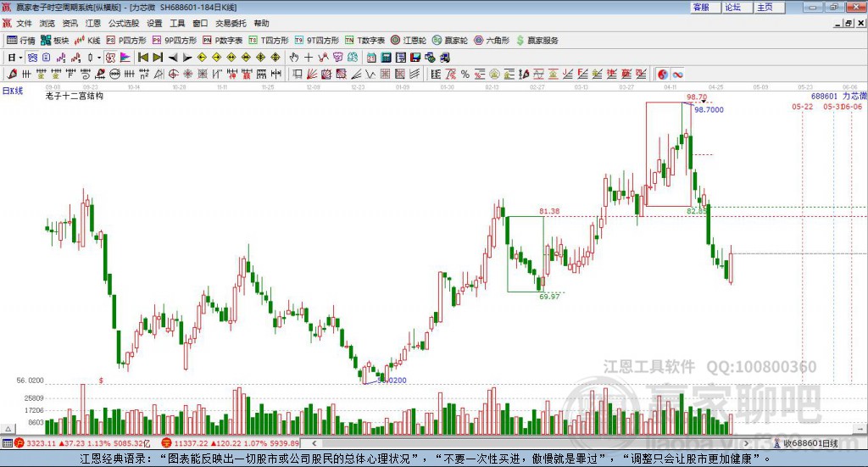Click the 05-22 red date marker
868x467 pixels.
pos(803,106)
